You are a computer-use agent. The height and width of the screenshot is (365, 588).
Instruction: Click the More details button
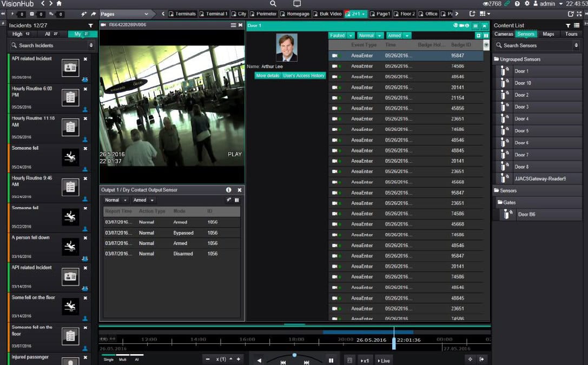point(268,76)
